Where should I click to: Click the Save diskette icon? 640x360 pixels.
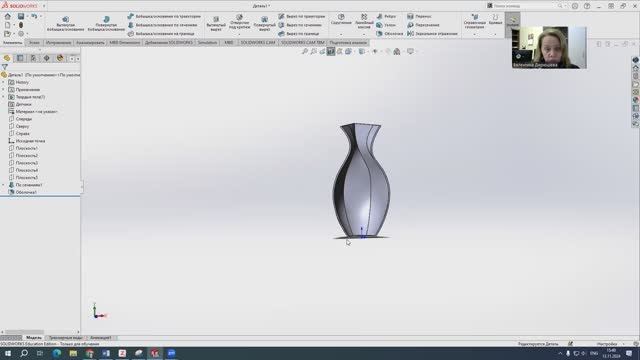click(x=21, y=16)
